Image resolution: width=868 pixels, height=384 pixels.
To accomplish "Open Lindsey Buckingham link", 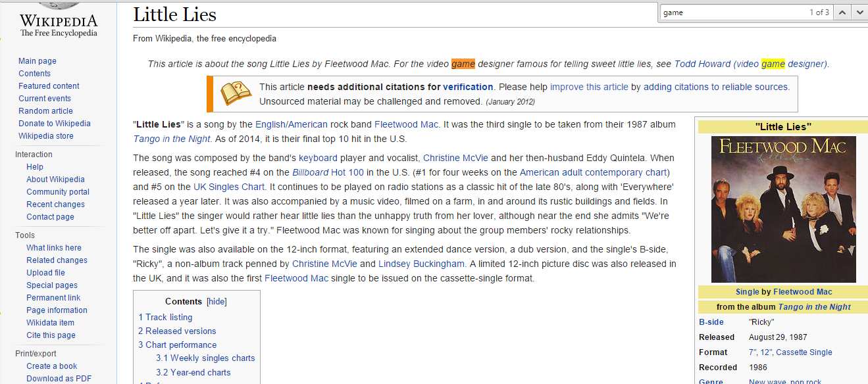I will (x=421, y=264).
